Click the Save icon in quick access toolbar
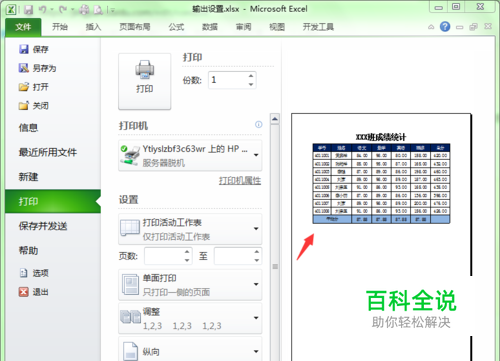Image resolution: width=500 pixels, height=361 pixels. pos(29,10)
